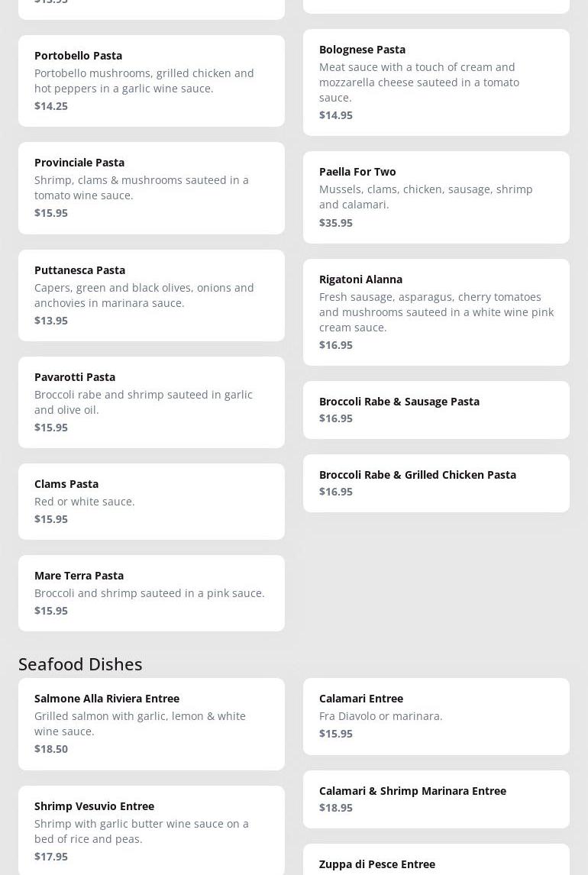This screenshot has height=875, width=588.
Task: Choose the Shrimp Vesuvio Entree card
Action: (151, 831)
